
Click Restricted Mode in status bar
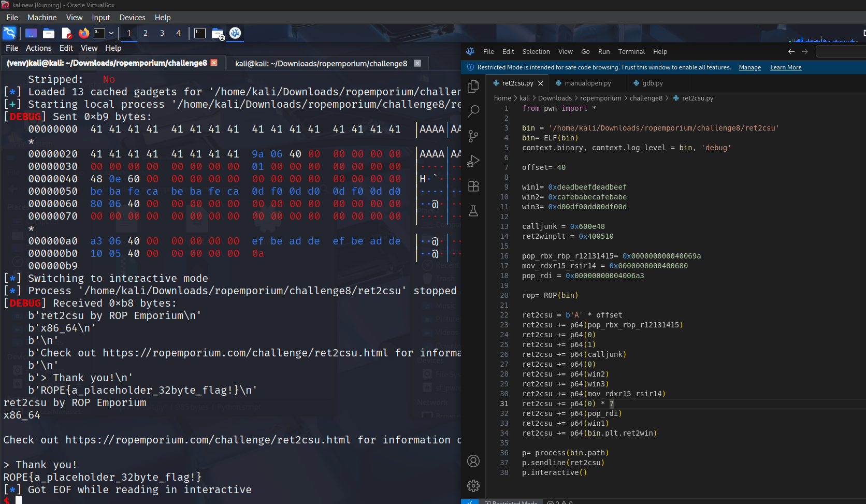coord(511,502)
